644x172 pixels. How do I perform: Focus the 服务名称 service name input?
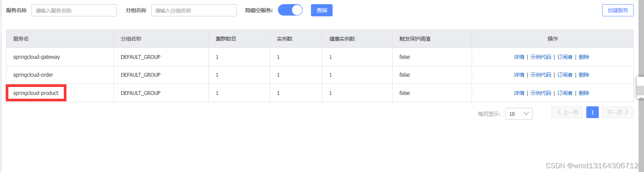[x=74, y=10]
